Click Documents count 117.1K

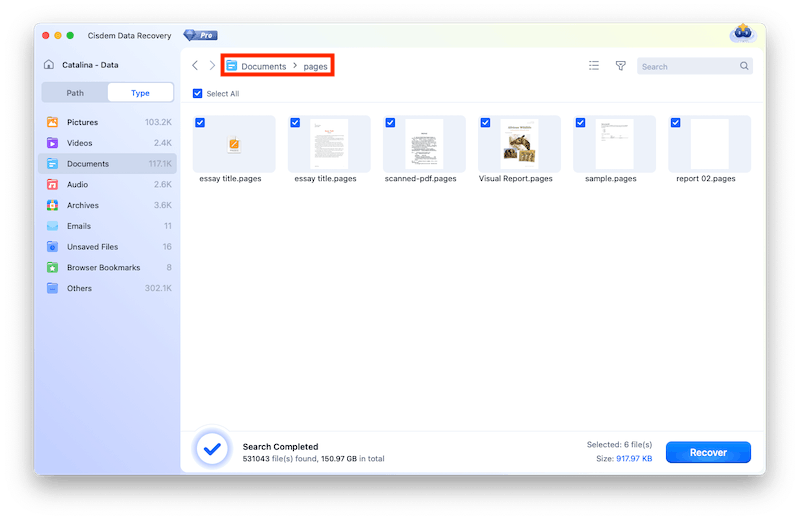pyautogui.click(x=160, y=164)
